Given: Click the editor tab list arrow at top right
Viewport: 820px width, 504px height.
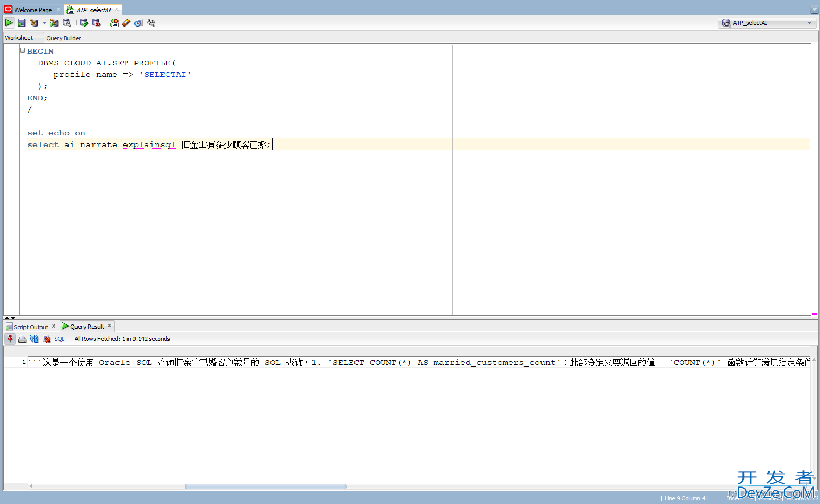Looking at the screenshot, I should (814, 10).
